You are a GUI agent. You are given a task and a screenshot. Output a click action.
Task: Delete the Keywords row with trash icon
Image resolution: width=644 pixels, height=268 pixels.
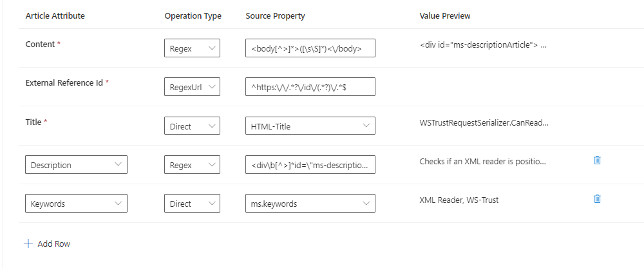tap(597, 198)
